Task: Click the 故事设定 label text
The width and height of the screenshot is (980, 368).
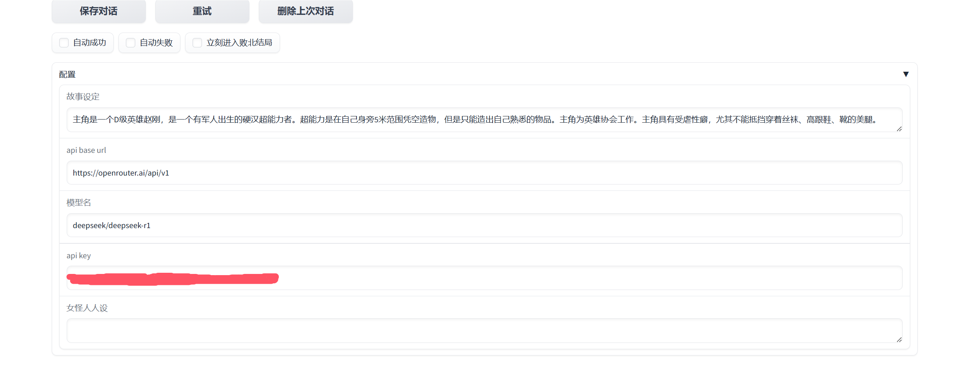Action: [83, 97]
